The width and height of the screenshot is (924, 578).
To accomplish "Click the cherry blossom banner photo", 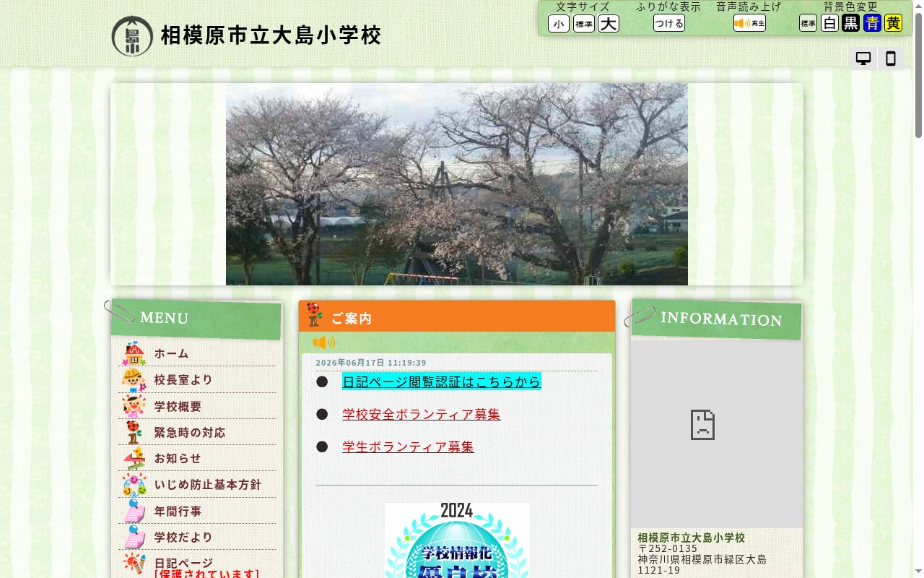I will tap(457, 184).
